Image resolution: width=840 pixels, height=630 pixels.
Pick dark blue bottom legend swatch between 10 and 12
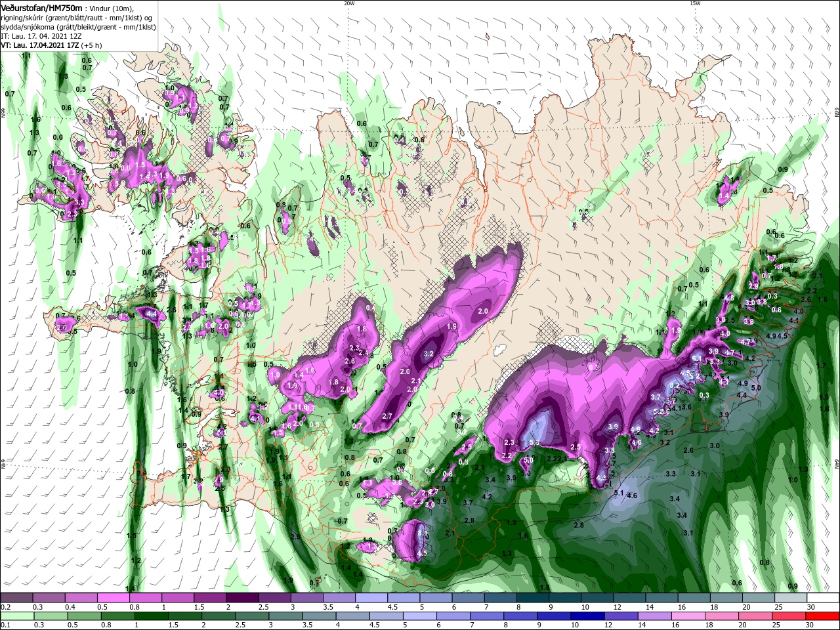pos(588,616)
